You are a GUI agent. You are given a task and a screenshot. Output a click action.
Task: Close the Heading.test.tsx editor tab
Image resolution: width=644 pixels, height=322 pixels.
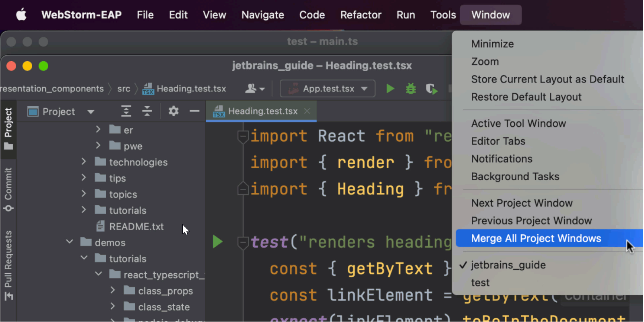tap(307, 111)
